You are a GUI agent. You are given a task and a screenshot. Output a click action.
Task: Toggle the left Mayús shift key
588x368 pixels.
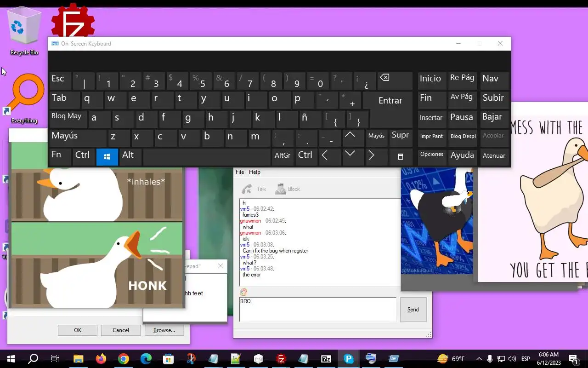[78, 137]
